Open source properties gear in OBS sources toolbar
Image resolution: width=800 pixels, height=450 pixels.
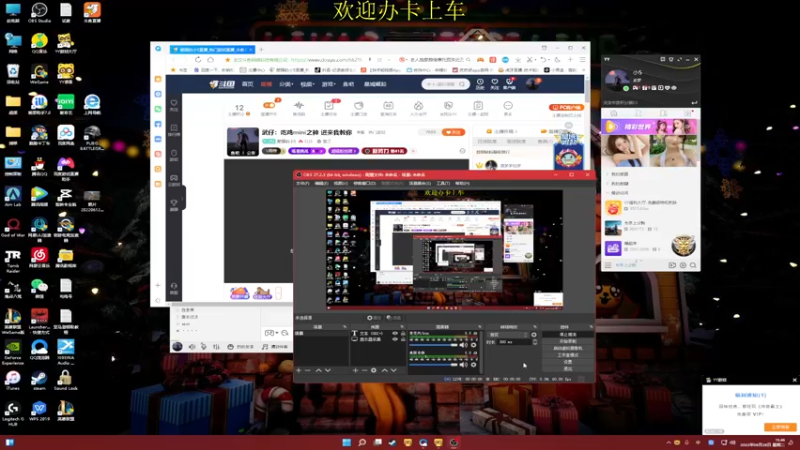373,370
